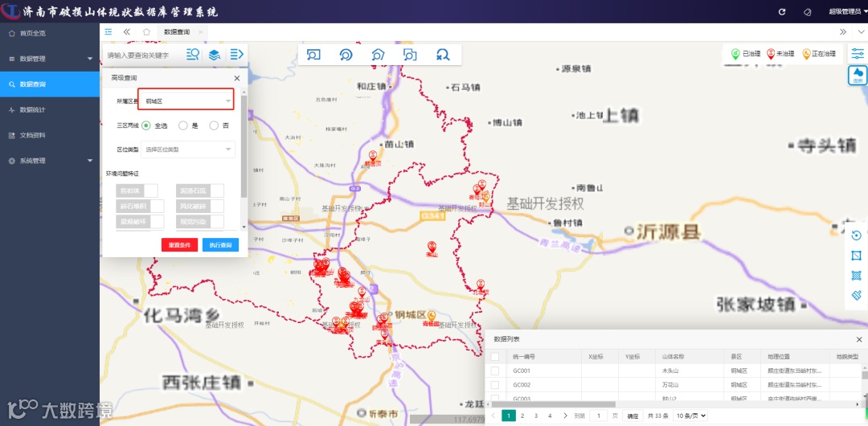Click the ruler measure icon on right map tools
This screenshot has width=868, height=426.
(857, 295)
